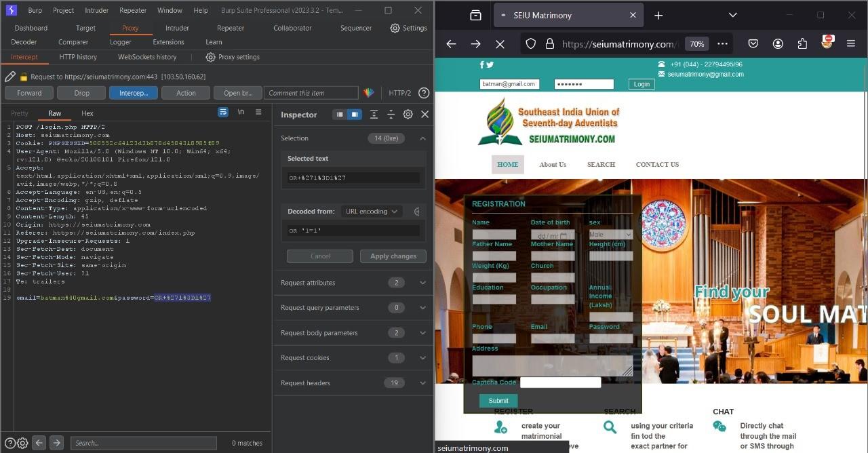Open the Project menu in Burp
This screenshot has height=453, width=868.
coord(64,10)
